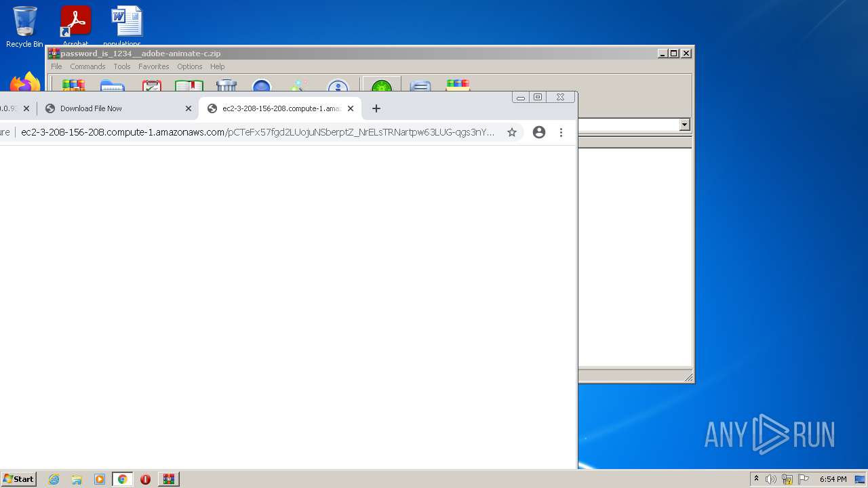The image size is (868, 488).
Task: Open WinRAR Options menu
Action: click(x=190, y=66)
